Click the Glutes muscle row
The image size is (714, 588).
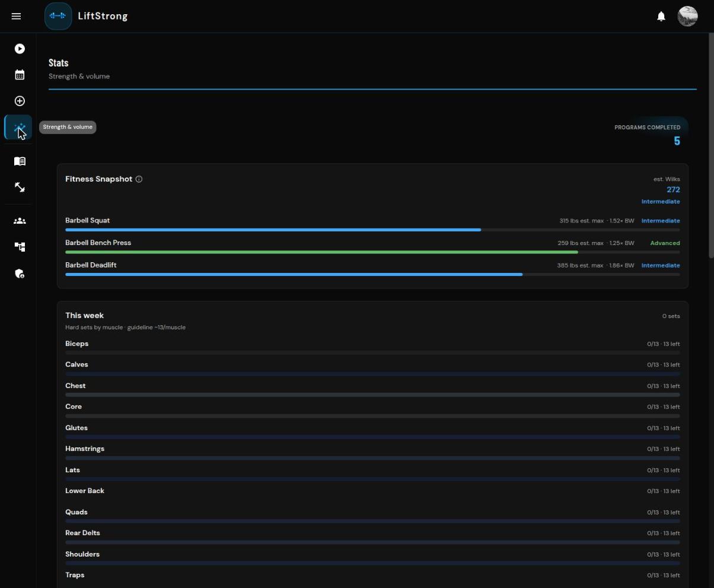tap(372, 432)
